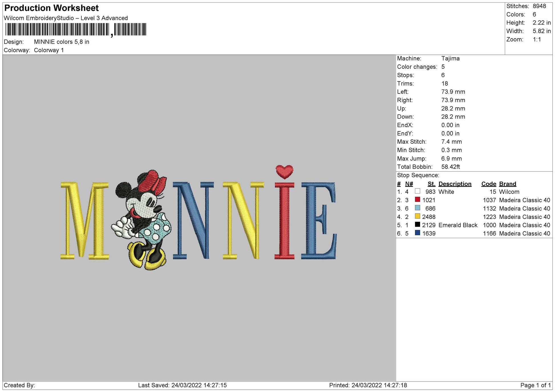Click the St. column header
This screenshot has width=555, height=392.
431,184
